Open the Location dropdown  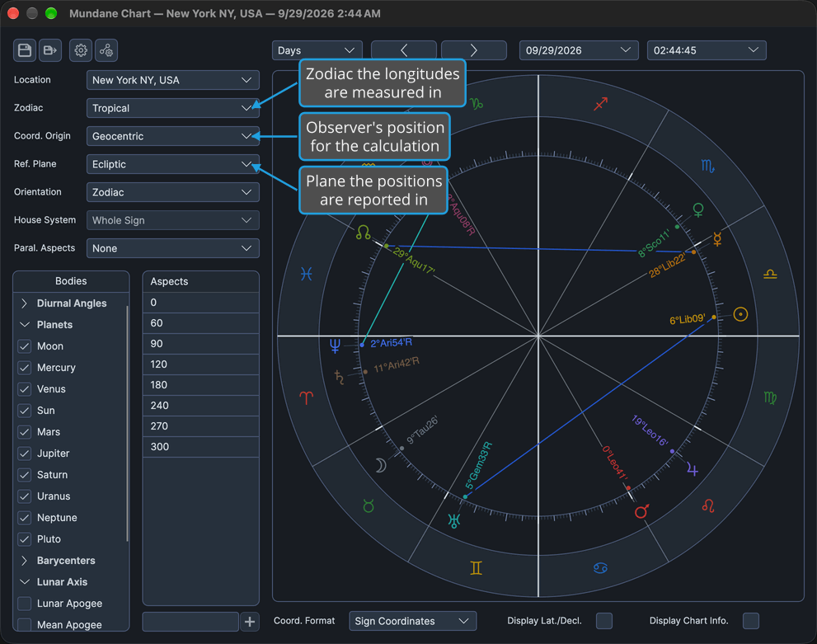(173, 80)
